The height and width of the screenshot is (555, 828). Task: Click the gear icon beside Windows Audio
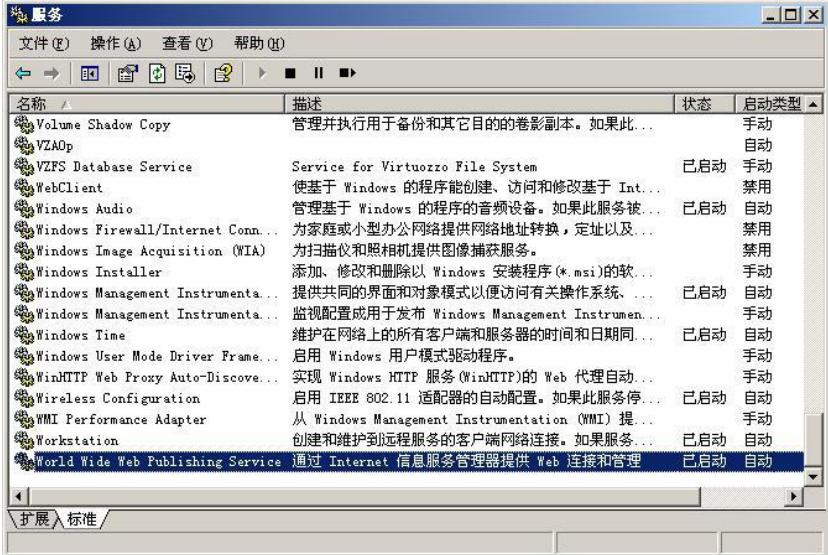click(x=24, y=209)
